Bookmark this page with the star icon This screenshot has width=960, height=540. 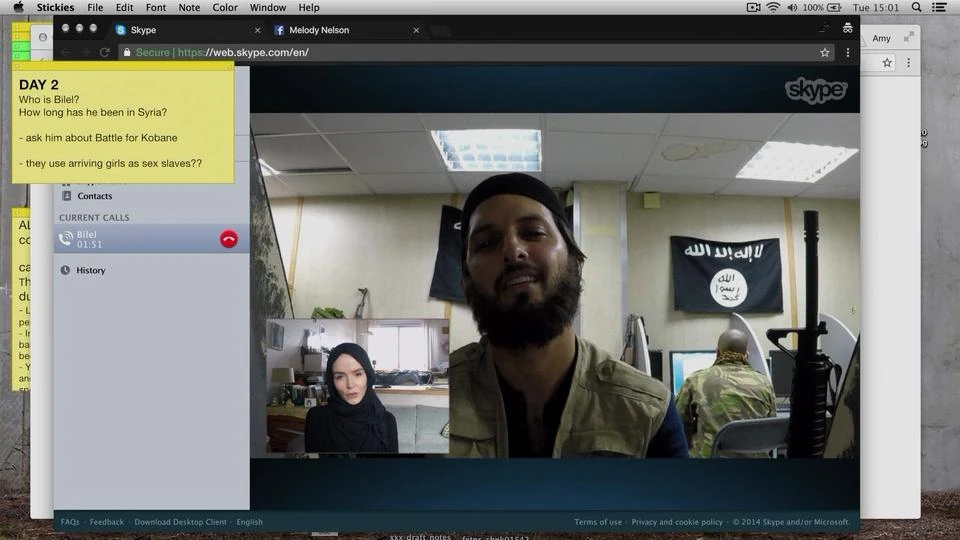tap(825, 53)
